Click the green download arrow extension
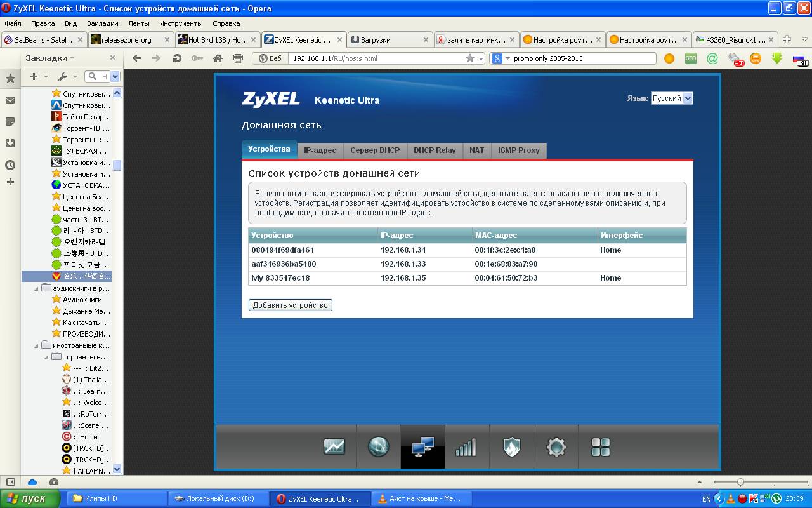The height and width of the screenshot is (508, 812). tap(777, 58)
